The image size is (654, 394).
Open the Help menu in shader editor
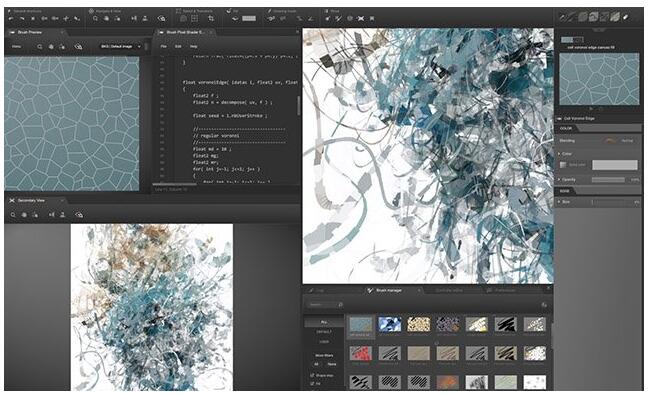194,46
